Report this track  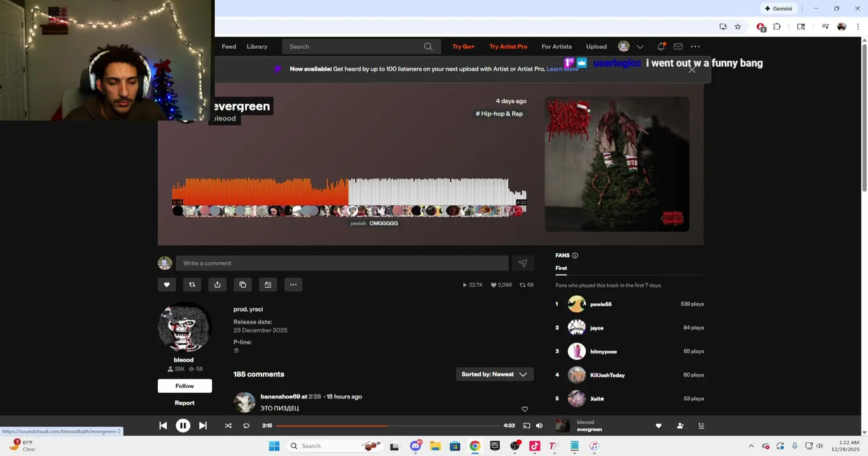tap(184, 403)
